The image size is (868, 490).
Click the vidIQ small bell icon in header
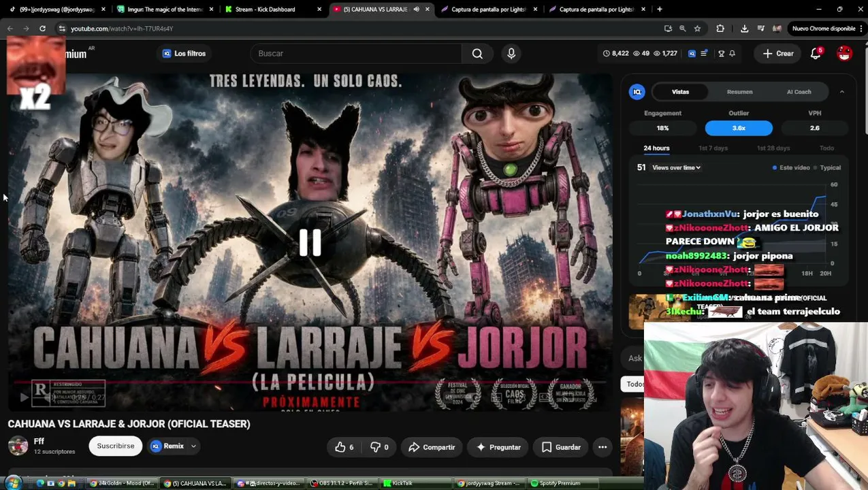click(x=732, y=53)
